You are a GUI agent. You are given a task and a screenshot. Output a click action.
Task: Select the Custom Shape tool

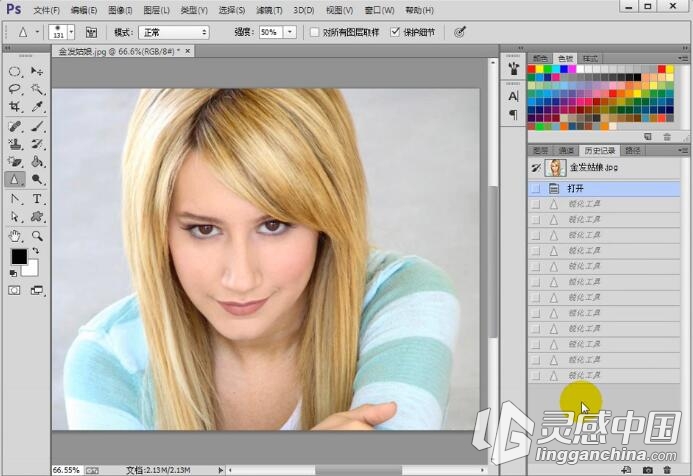(37, 217)
